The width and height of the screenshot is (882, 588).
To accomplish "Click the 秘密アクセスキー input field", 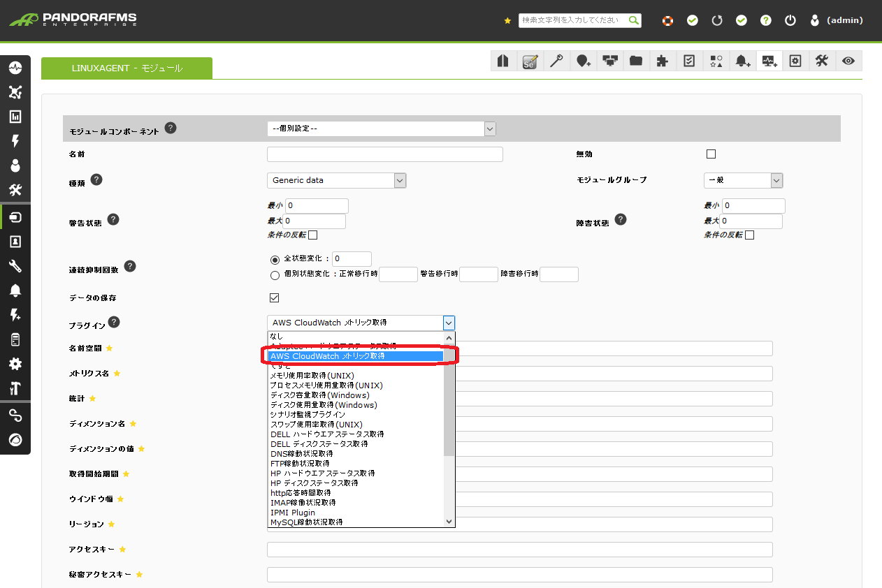I will [x=520, y=575].
